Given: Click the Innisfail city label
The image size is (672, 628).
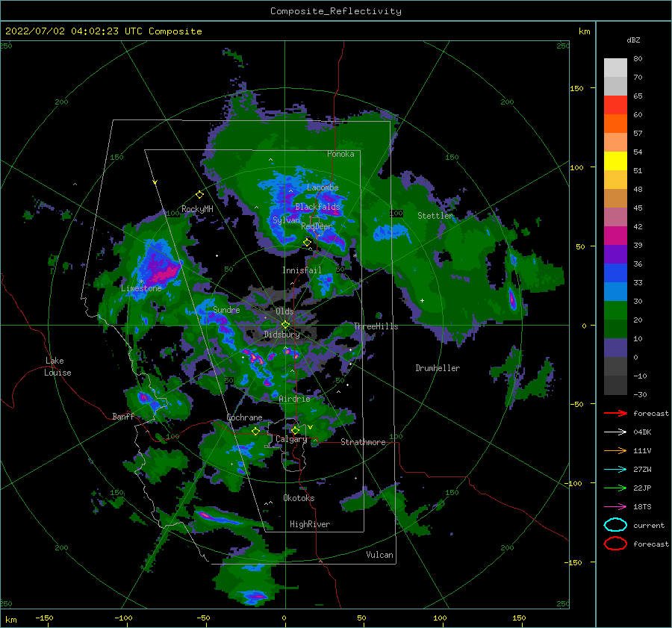Looking at the screenshot, I should (302, 270).
